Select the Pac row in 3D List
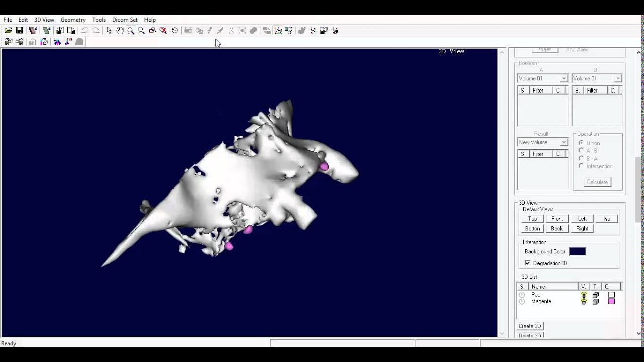This screenshot has width=644, height=362. click(x=570, y=295)
